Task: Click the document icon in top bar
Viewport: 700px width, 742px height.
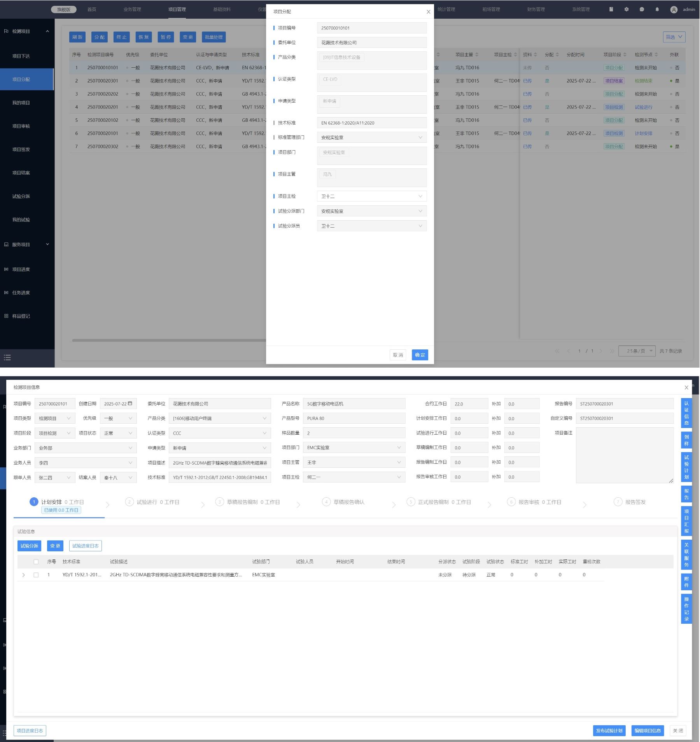Action: 611,9
